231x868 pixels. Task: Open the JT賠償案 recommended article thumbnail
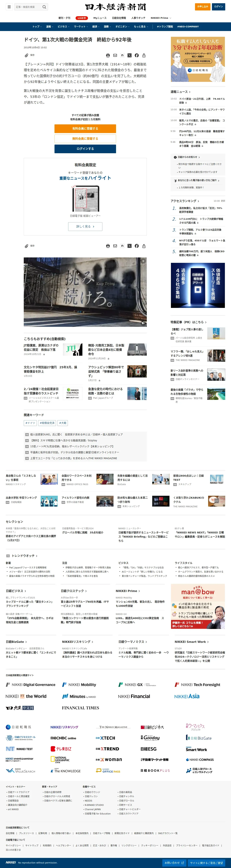click(x=73, y=349)
